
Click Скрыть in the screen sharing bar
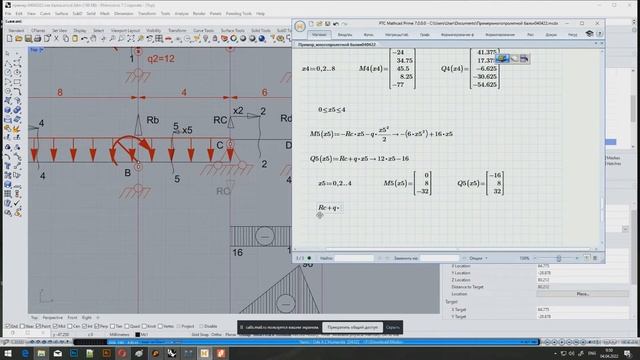click(x=393, y=327)
